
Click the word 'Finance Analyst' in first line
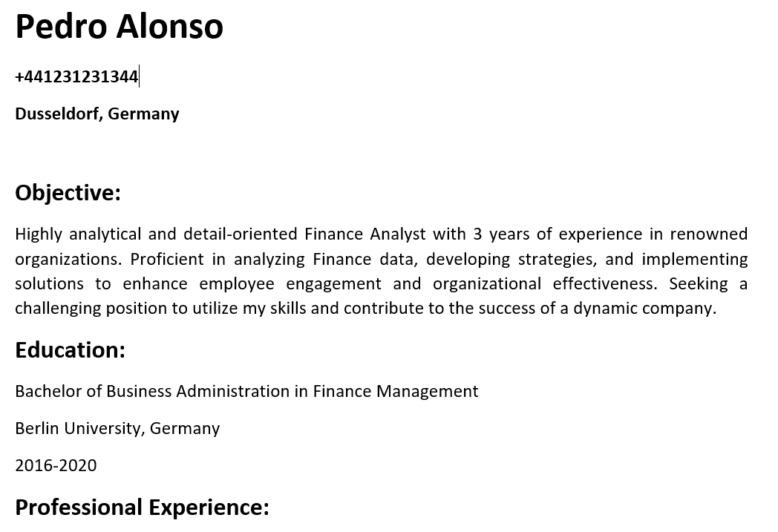[x=365, y=234]
